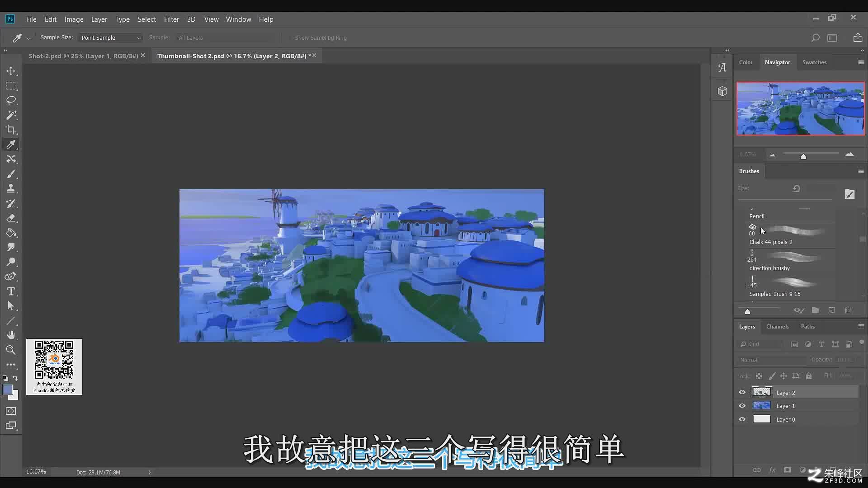Open the Filter menu

coord(171,19)
